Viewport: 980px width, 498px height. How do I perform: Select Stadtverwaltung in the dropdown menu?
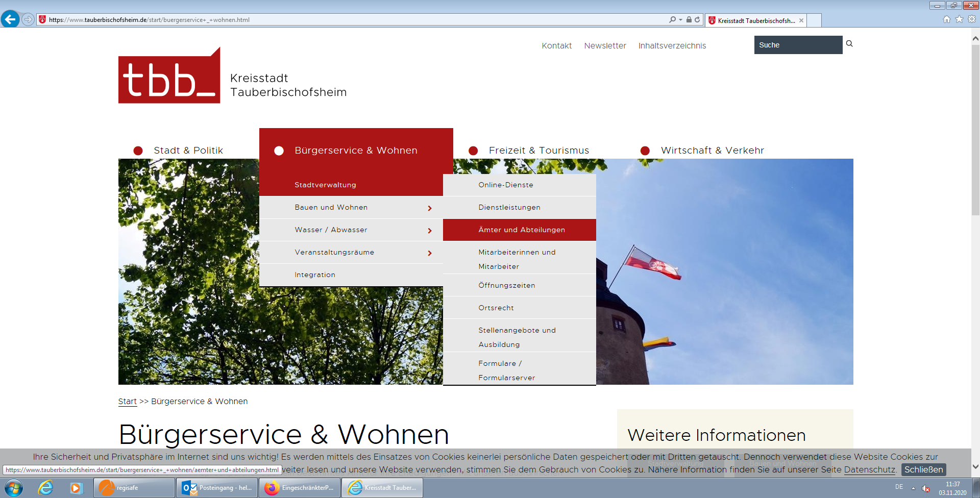[x=351, y=185]
